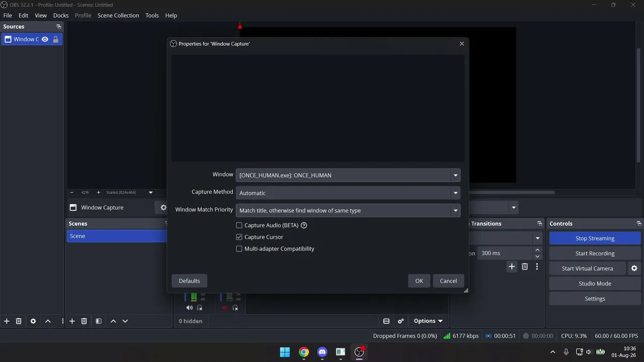Viewport: 644px width, 362px height.
Task: Open the preview scaling dropdown arrow
Action: click(x=150, y=192)
